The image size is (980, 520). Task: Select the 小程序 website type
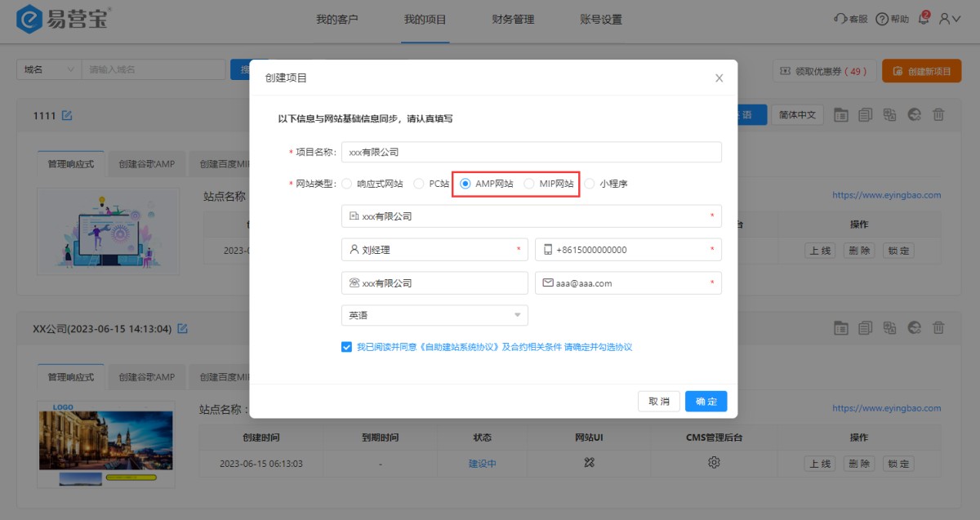590,184
